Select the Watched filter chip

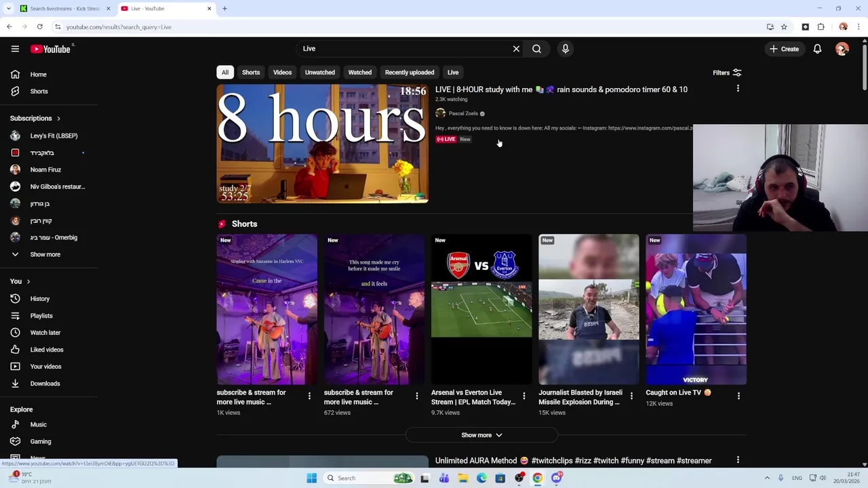coord(360,73)
